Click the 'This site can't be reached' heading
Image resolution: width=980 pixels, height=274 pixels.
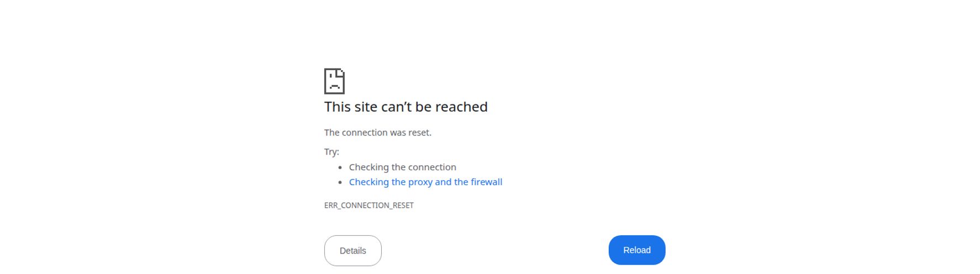pyautogui.click(x=406, y=107)
